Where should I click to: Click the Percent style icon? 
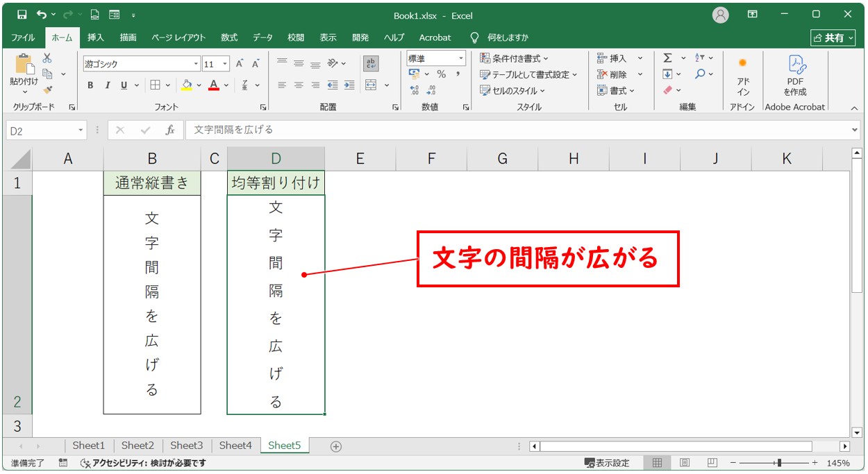click(x=441, y=74)
